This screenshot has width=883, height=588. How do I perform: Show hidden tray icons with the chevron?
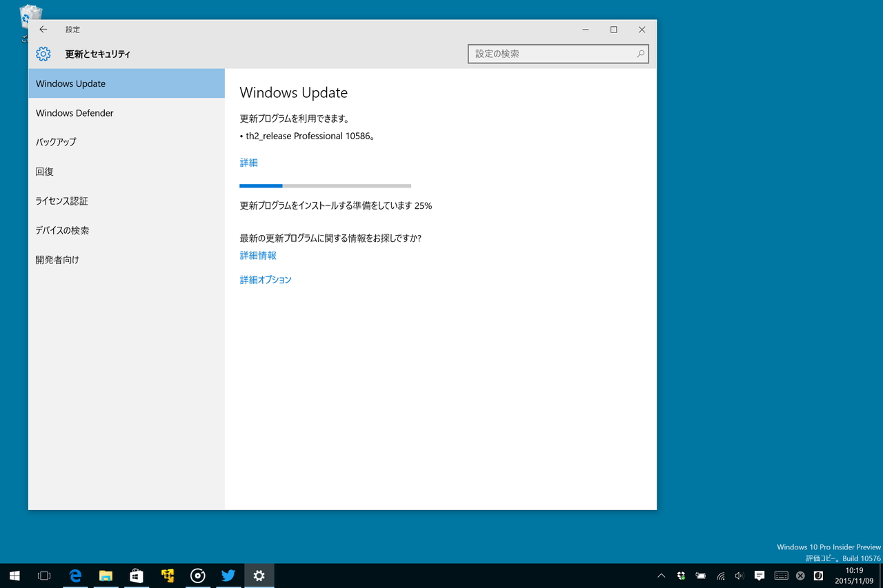pyautogui.click(x=661, y=576)
